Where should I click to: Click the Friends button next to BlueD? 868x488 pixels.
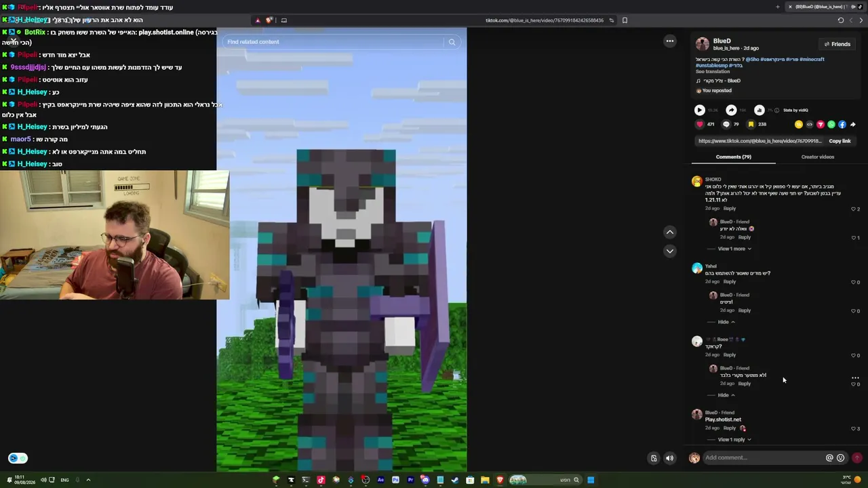pyautogui.click(x=837, y=44)
